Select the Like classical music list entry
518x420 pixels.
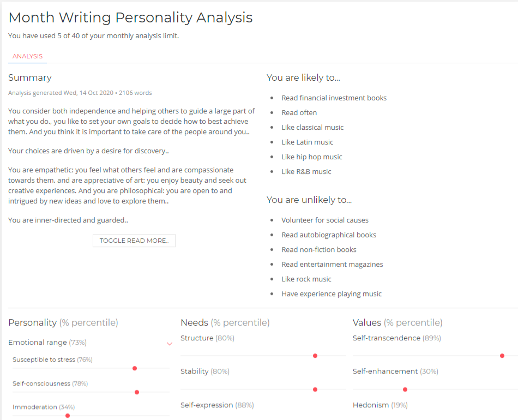tap(312, 127)
